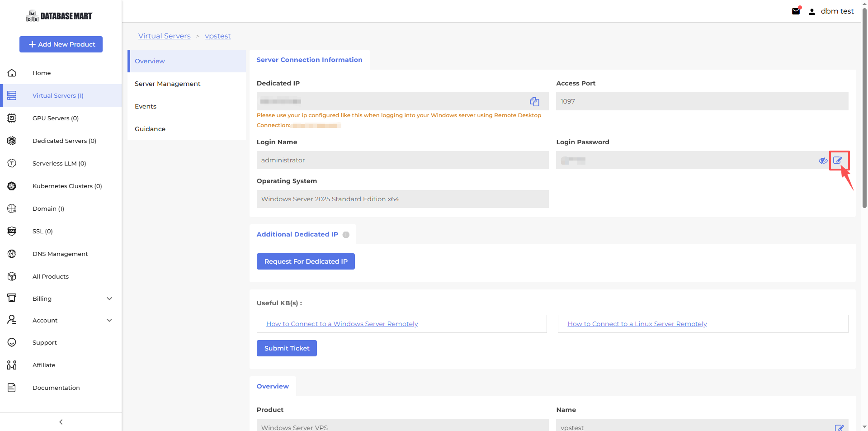
Task: Expand the Account submenu chevron
Action: (x=109, y=320)
